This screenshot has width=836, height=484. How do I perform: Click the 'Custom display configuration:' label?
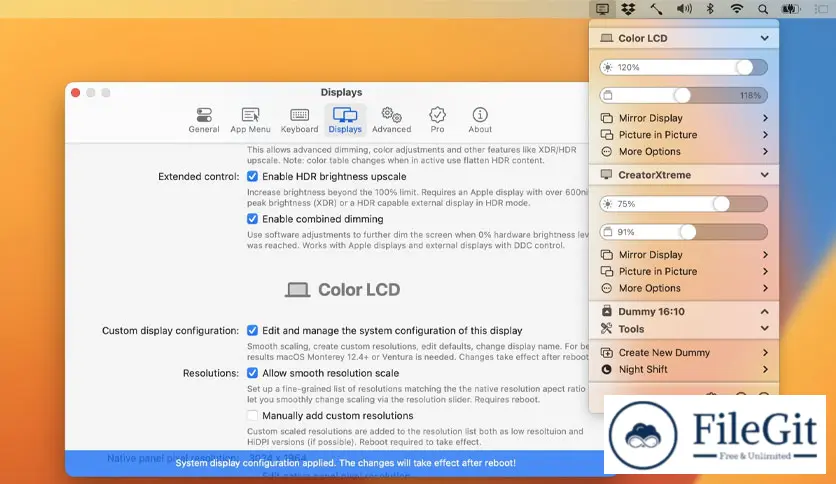[170, 330]
